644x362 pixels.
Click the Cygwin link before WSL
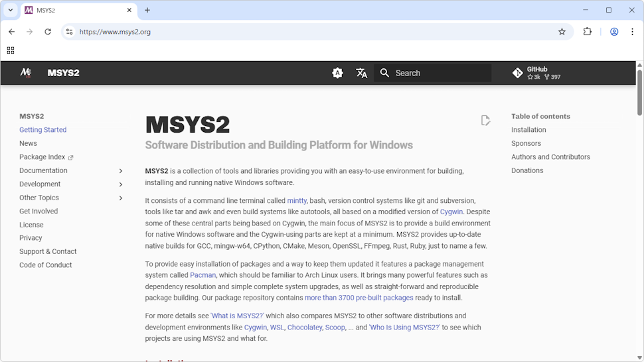click(256, 327)
